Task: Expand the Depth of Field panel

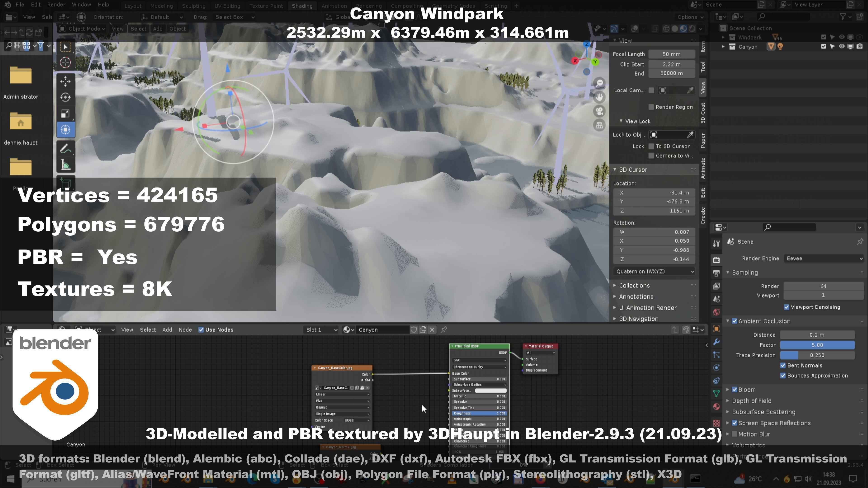Action: pyautogui.click(x=752, y=401)
